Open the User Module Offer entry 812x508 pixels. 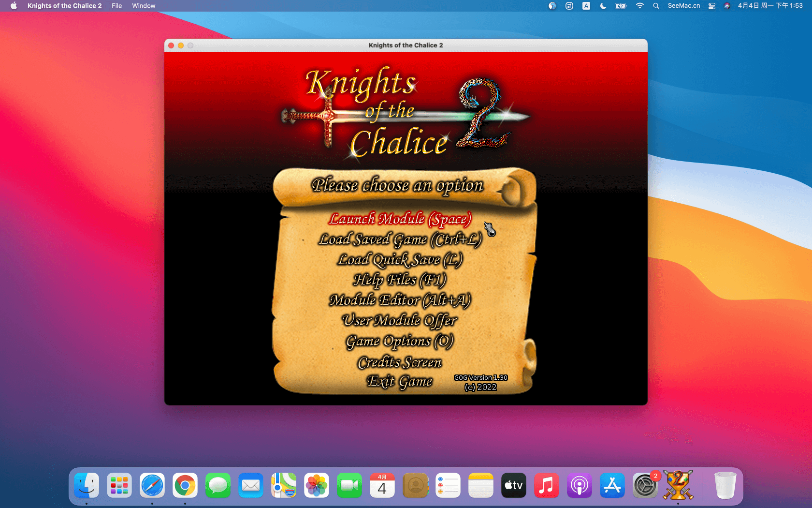click(400, 321)
